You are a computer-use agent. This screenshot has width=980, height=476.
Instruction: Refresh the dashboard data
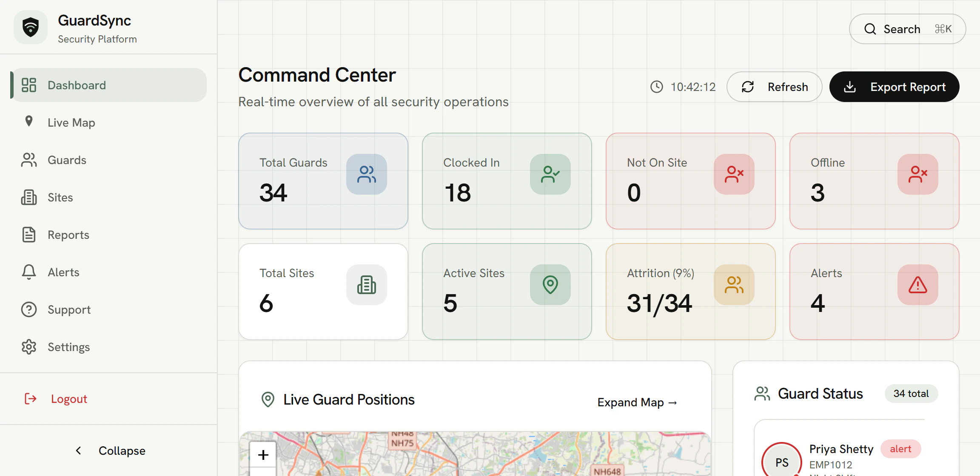[x=774, y=87]
